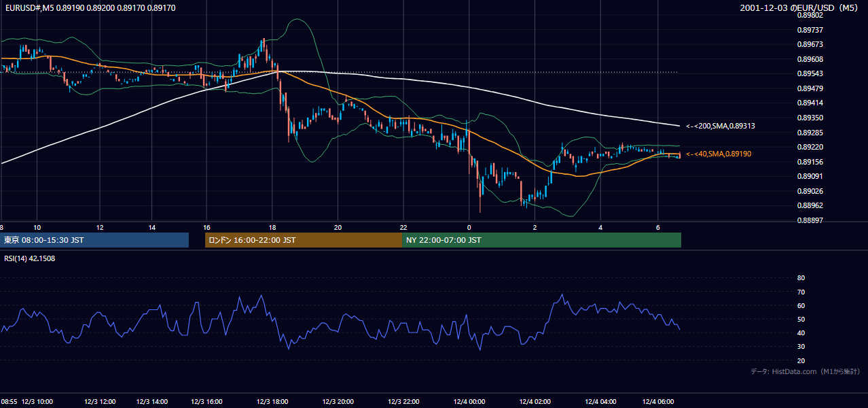The image size is (868, 408).
Task: Click the RSI 30 level label
Action: 801,347
